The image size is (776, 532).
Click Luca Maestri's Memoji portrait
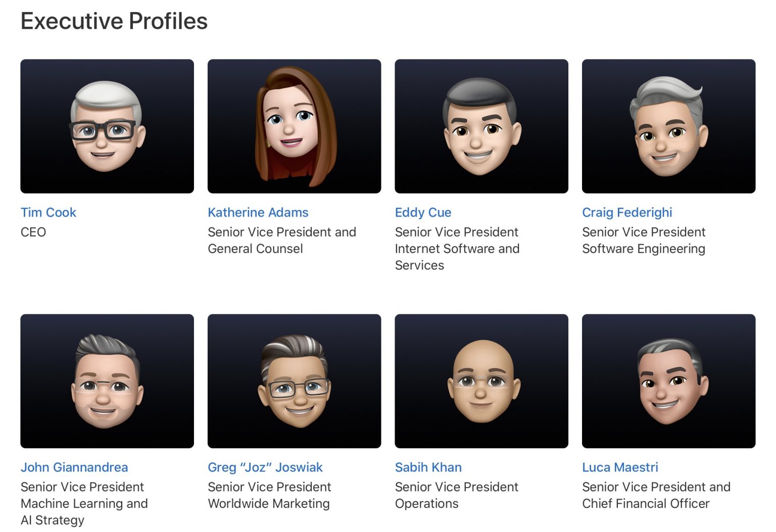click(x=668, y=381)
